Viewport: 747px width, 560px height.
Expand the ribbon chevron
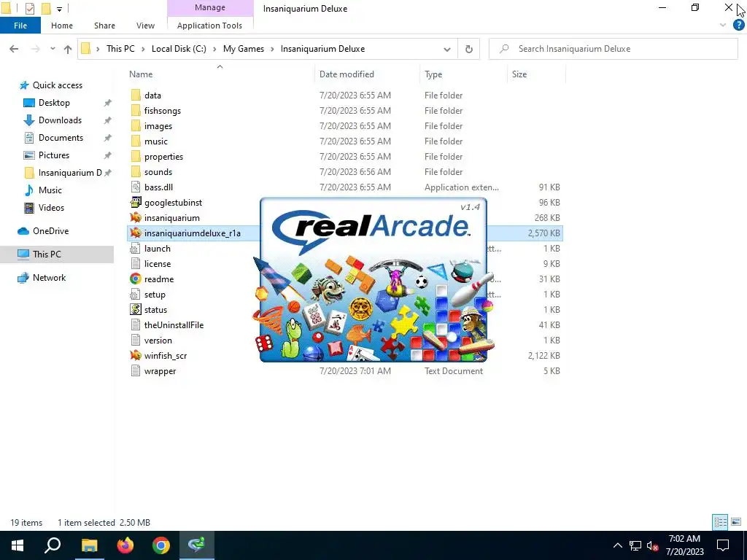(723, 26)
